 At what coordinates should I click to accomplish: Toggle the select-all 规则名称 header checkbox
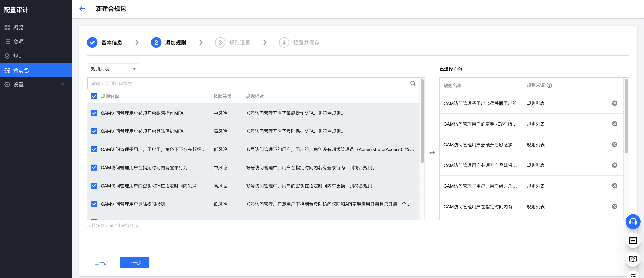pyautogui.click(x=94, y=97)
